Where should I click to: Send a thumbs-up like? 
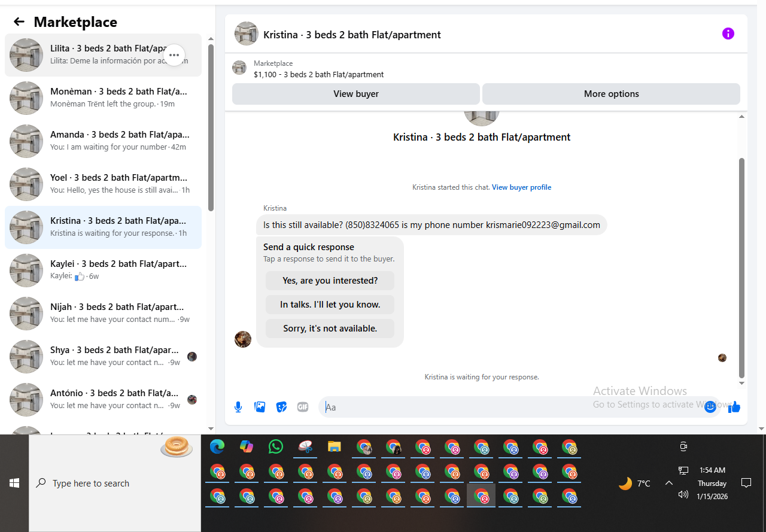(734, 407)
